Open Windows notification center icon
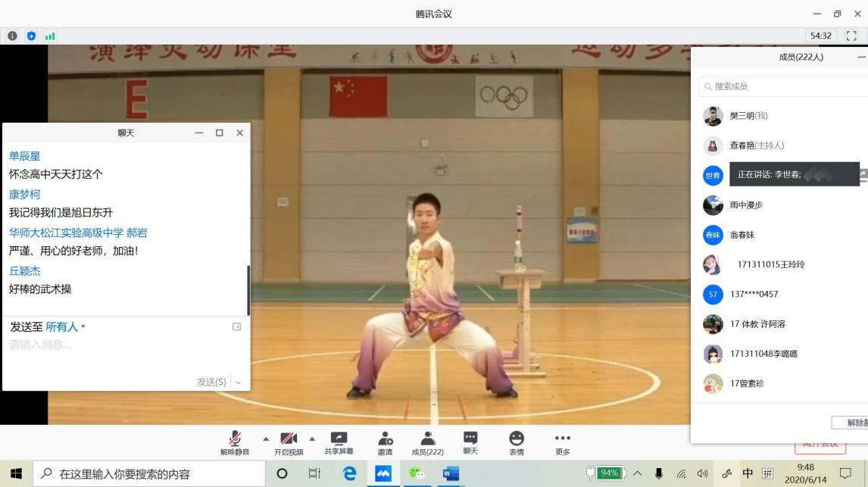This screenshot has width=868, height=487. (x=845, y=473)
